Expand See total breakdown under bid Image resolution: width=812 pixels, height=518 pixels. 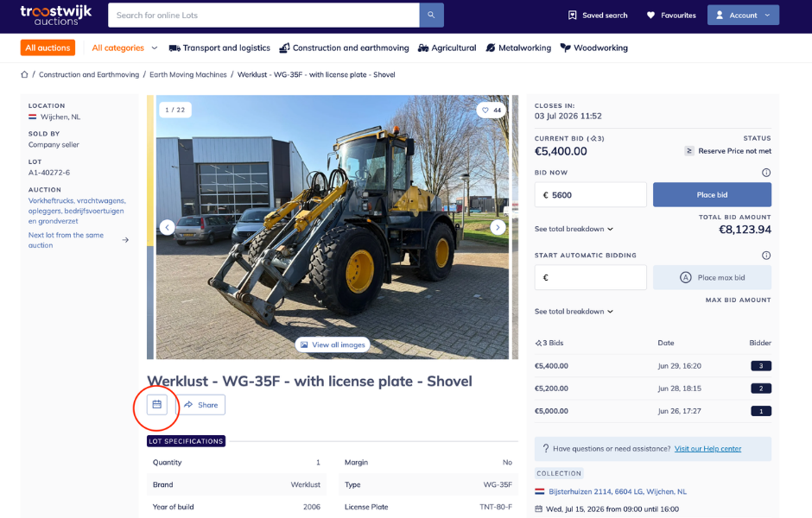(574, 229)
